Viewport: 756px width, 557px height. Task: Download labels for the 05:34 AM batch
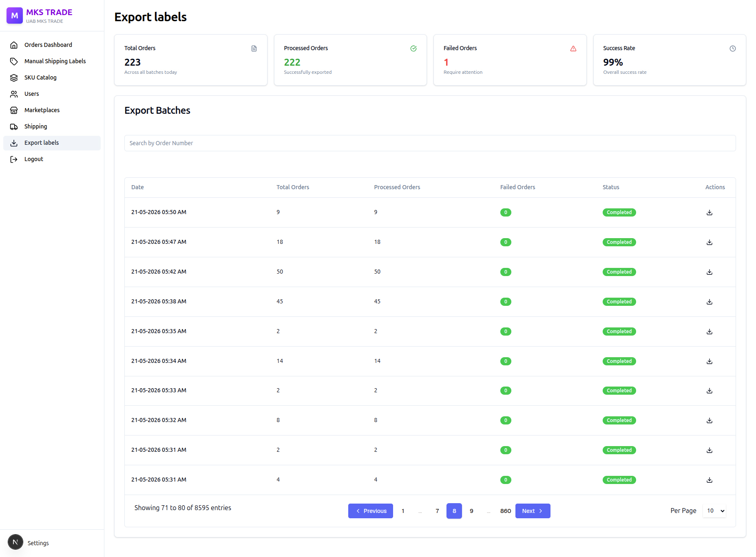tap(710, 361)
